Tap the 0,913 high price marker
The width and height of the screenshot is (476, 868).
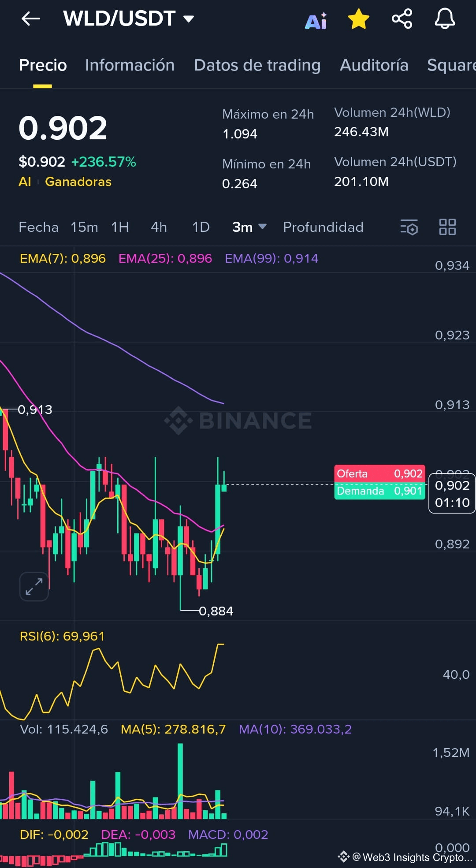(x=35, y=410)
